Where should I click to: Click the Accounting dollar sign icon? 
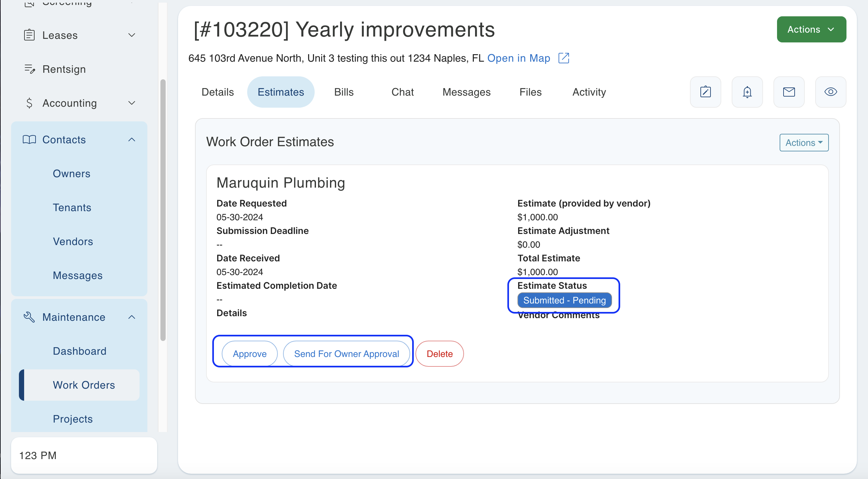tap(29, 103)
